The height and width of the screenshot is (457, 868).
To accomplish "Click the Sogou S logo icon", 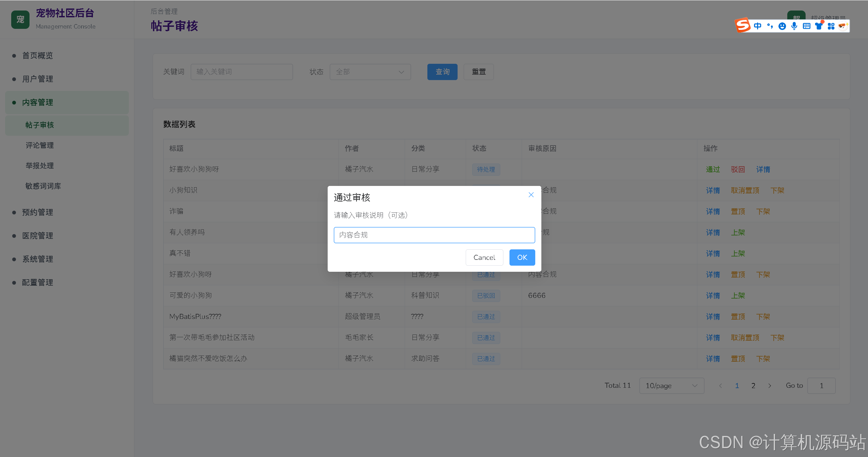I will point(742,25).
